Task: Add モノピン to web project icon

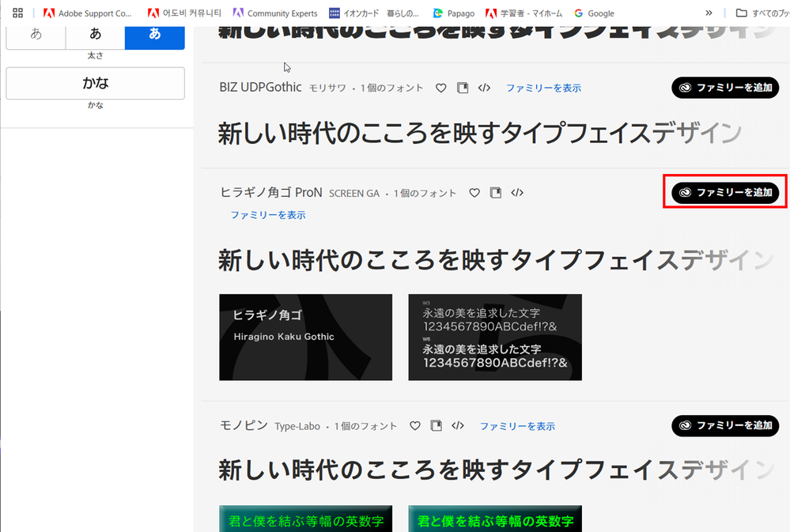Action: (x=437, y=426)
